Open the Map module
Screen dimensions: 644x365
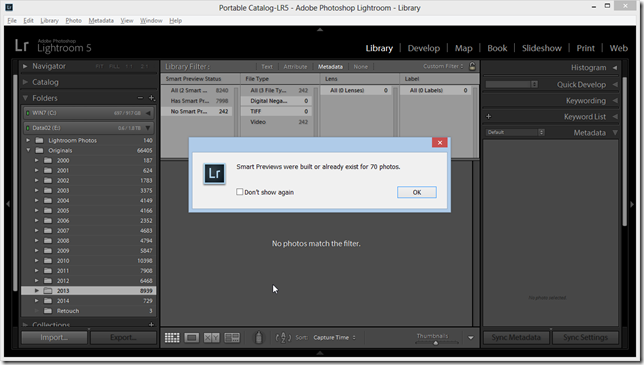click(x=463, y=48)
